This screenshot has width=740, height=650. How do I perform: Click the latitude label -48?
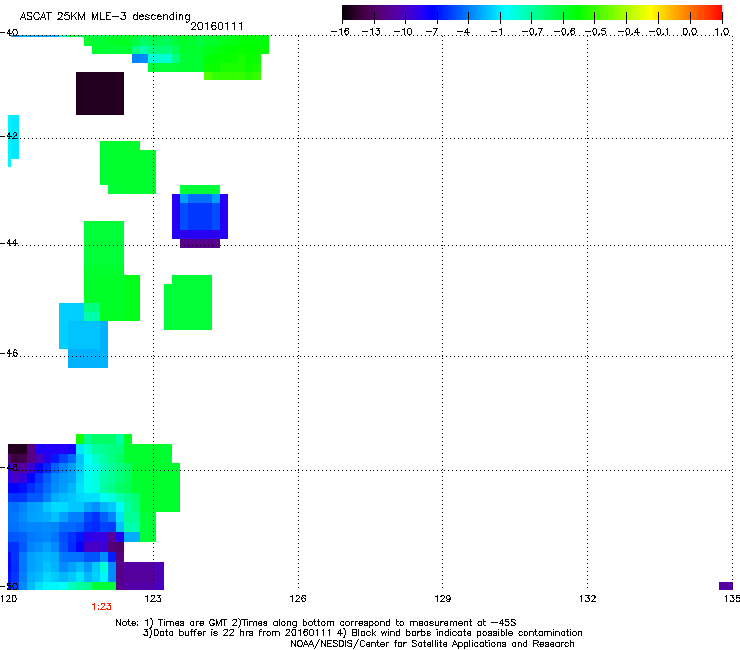pos(9,467)
